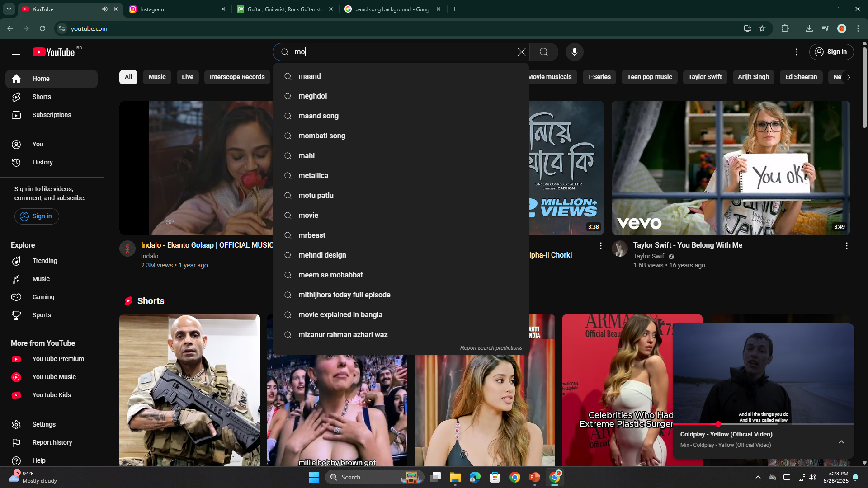Open Taylor Swift video thumbnail
The image size is (868, 488).
[x=731, y=168]
